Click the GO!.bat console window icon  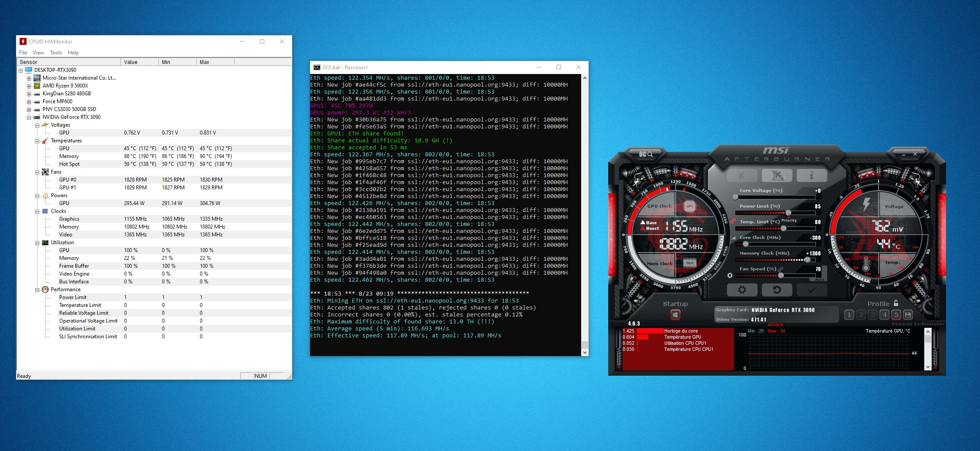pos(317,67)
